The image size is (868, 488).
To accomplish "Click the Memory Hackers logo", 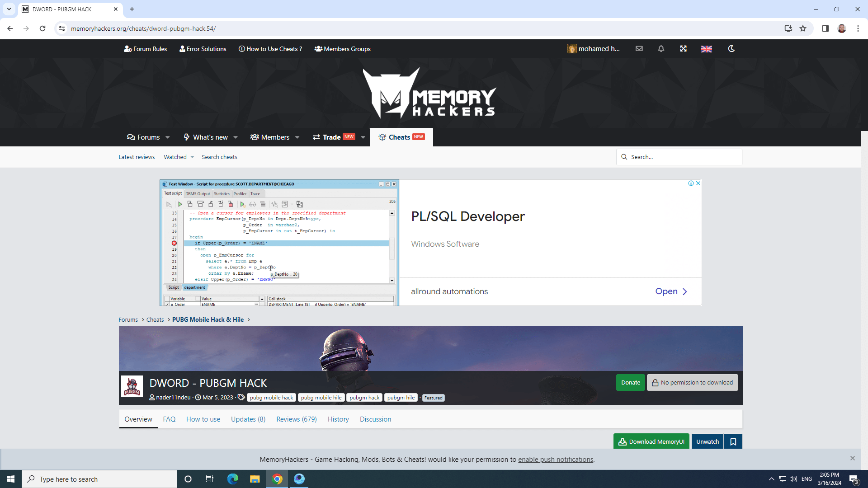I will 429,93.
